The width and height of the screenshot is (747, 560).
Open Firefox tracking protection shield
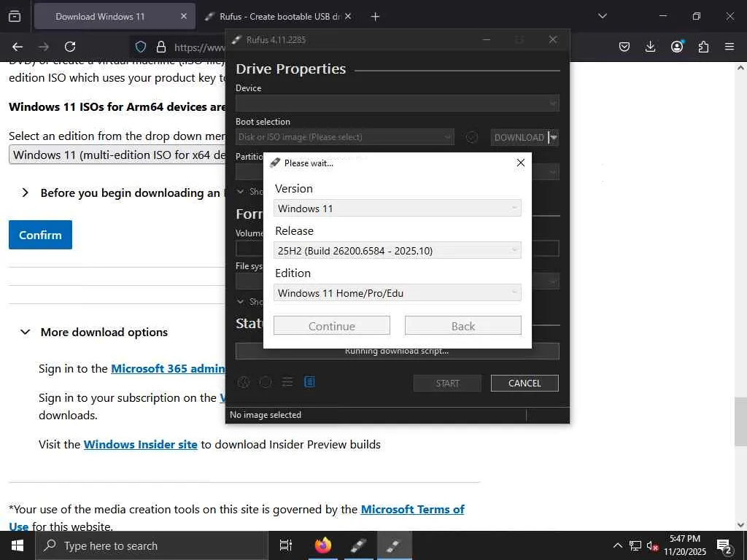tap(141, 47)
